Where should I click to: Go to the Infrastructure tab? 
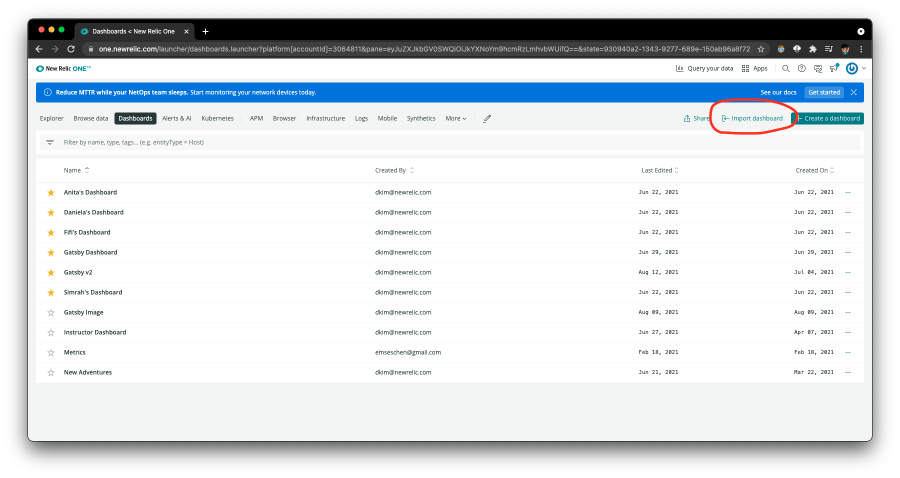[x=325, y=118]
